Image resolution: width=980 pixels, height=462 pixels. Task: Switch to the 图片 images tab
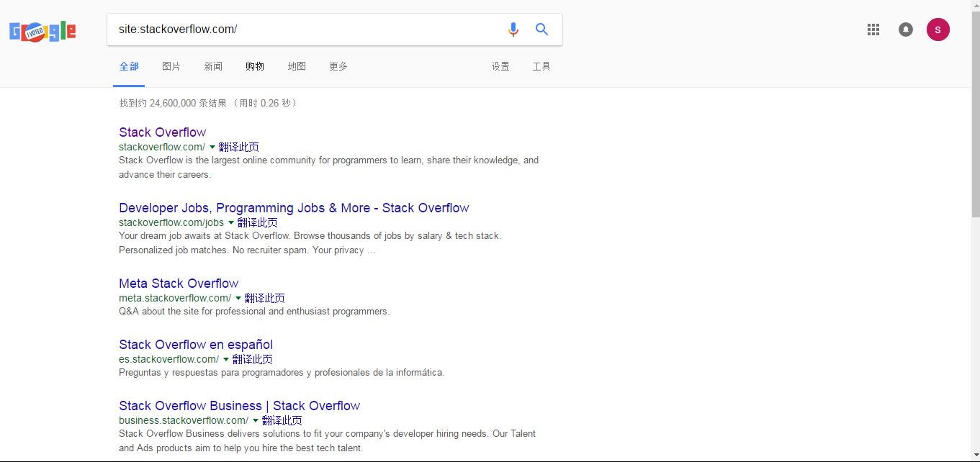pyautogui.click(x=171, y=66)
